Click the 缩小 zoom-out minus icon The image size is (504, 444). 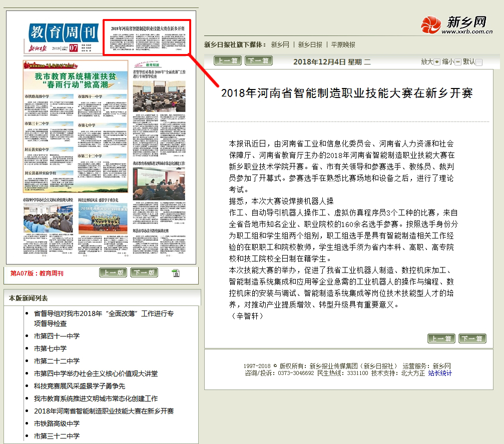pos(458,62)
